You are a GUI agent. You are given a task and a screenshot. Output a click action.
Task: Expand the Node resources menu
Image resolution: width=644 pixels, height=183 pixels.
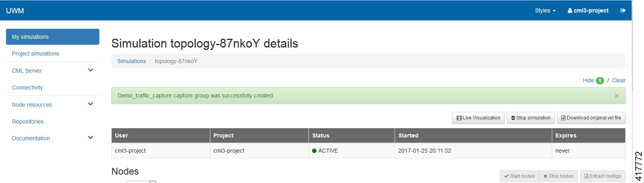[91, 104]
